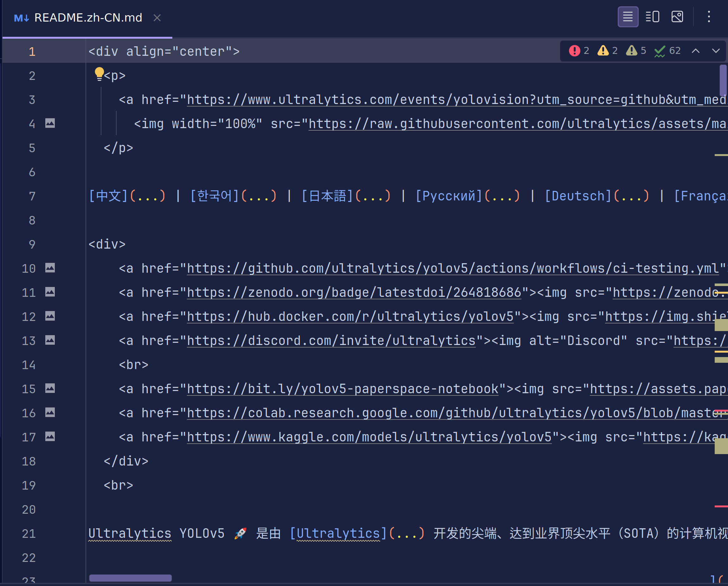Click the red error stripe marker in scrollbar
This screenshot has width=728, height=586.
(721, 506)
